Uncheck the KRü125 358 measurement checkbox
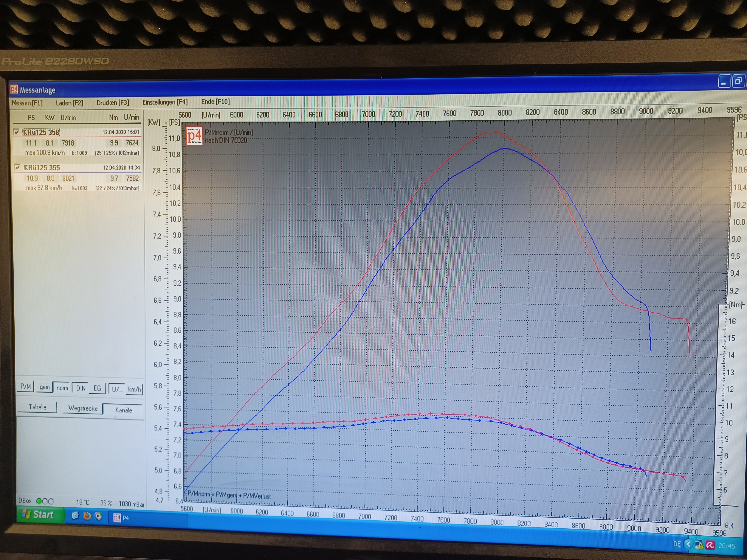Image resolution: width=747 pixels, height=560 pixels. pyautogui.click(x=16, y=132)
